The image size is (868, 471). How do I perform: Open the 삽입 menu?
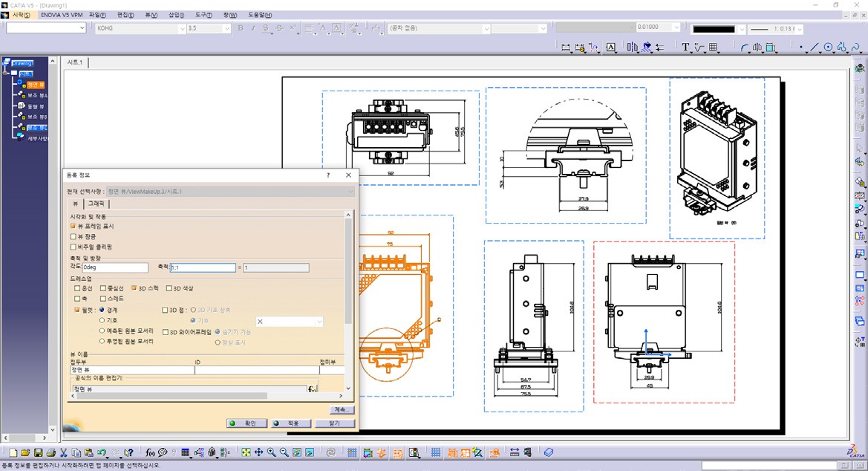coord(174,15)
